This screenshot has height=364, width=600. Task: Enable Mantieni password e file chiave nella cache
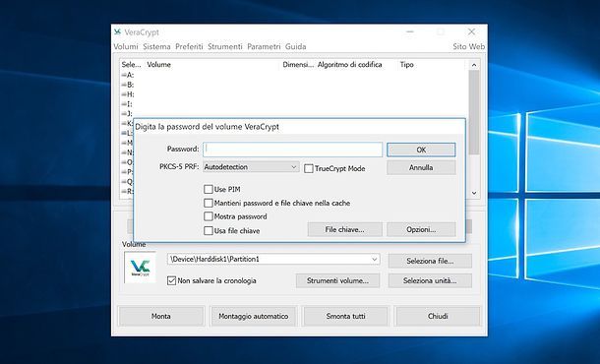(x=209, y=203)
